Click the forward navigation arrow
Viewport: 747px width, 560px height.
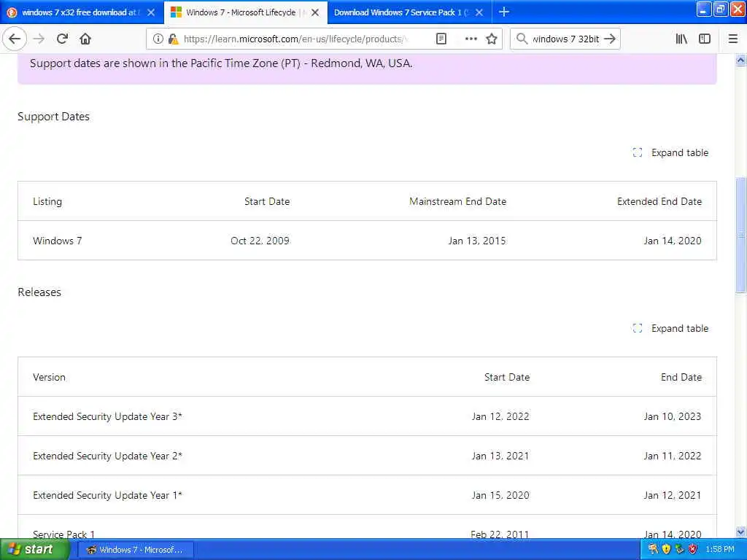pyautogui.click(x=39, y=39)
